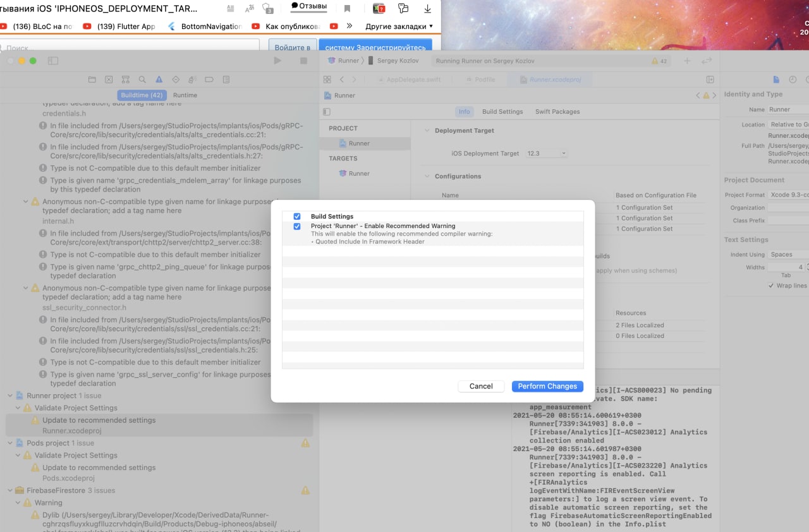Open the Debug navigator icon
Screen dimensions: 809x532
(x=193, y=80)
